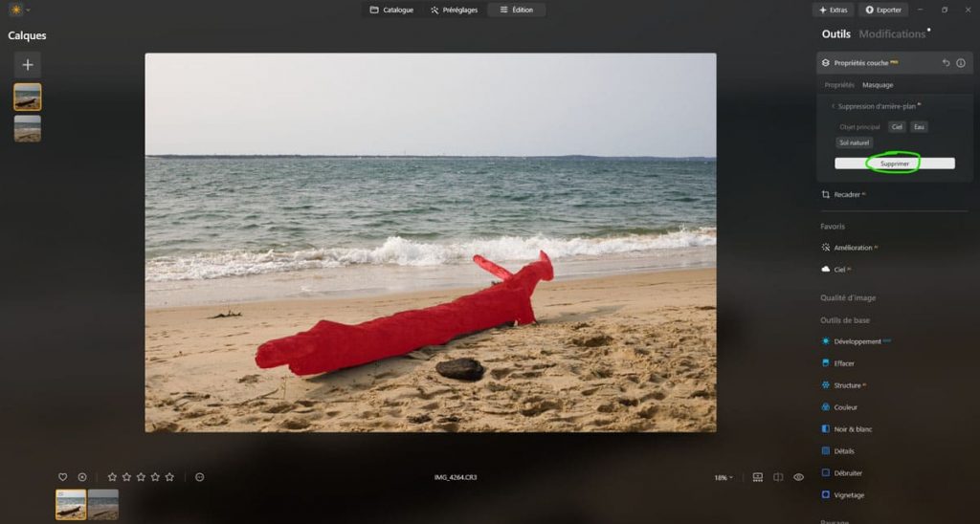The image size is (980, 524).
Task: Open the Amélioration AI tool
Action: [853, 248]
